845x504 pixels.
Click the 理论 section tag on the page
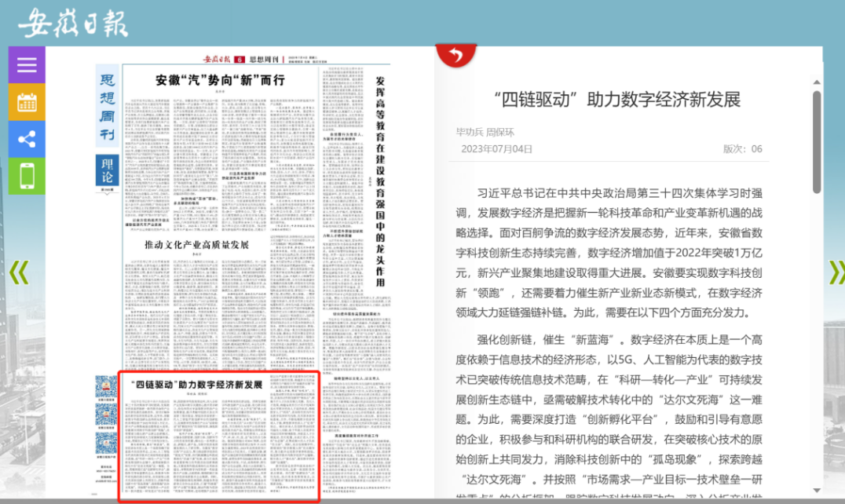point(108,171)
